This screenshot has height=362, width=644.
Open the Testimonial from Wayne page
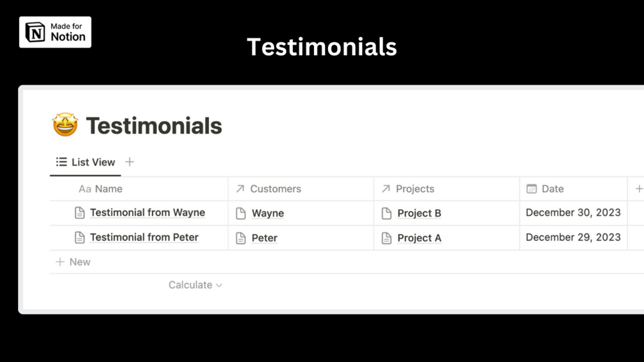click(x=147, y=213)
